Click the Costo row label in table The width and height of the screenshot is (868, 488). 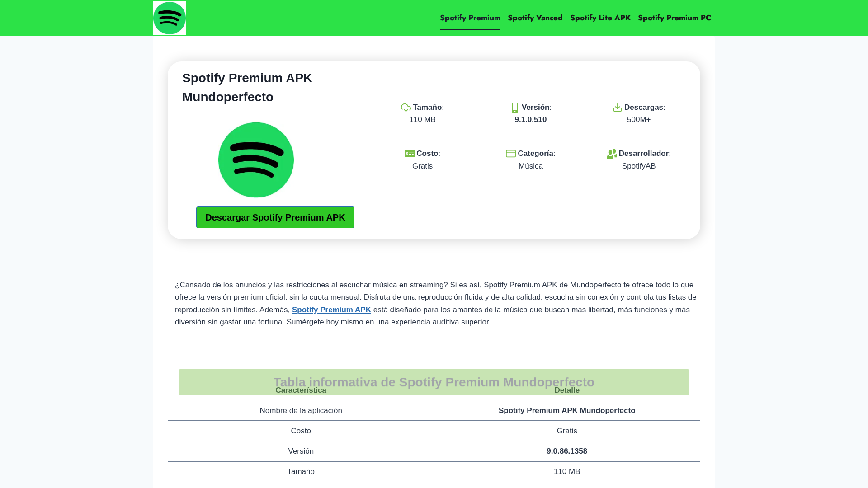pos(301,431)
